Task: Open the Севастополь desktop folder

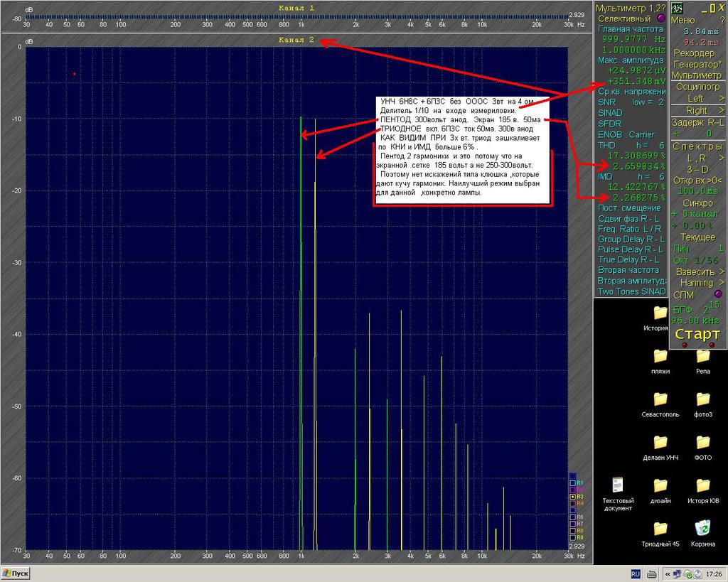Action: 660,404
